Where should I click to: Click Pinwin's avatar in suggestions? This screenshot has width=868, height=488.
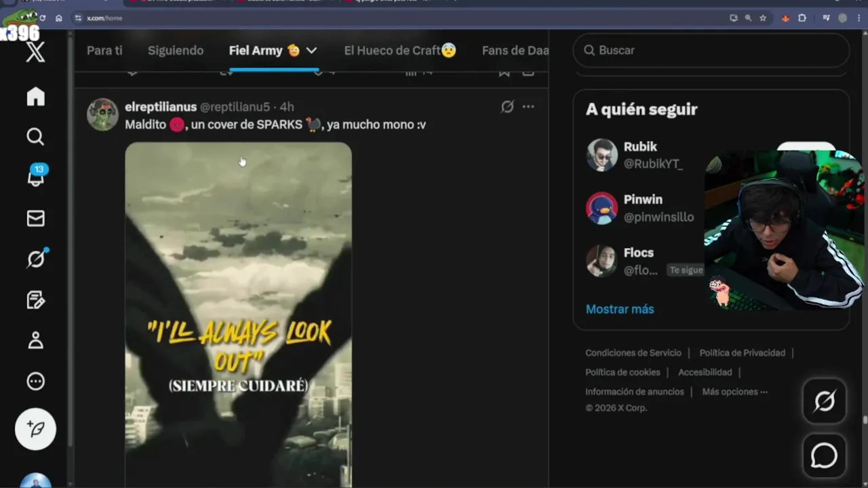coord(601,208)
